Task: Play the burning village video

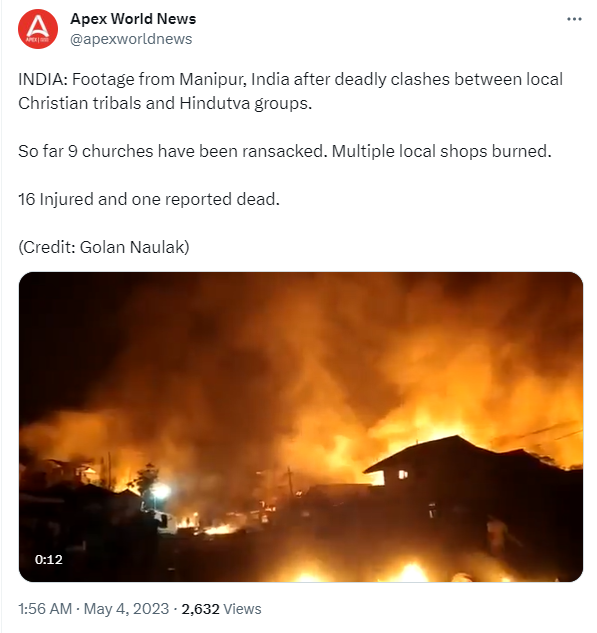Action: point(301,427)
